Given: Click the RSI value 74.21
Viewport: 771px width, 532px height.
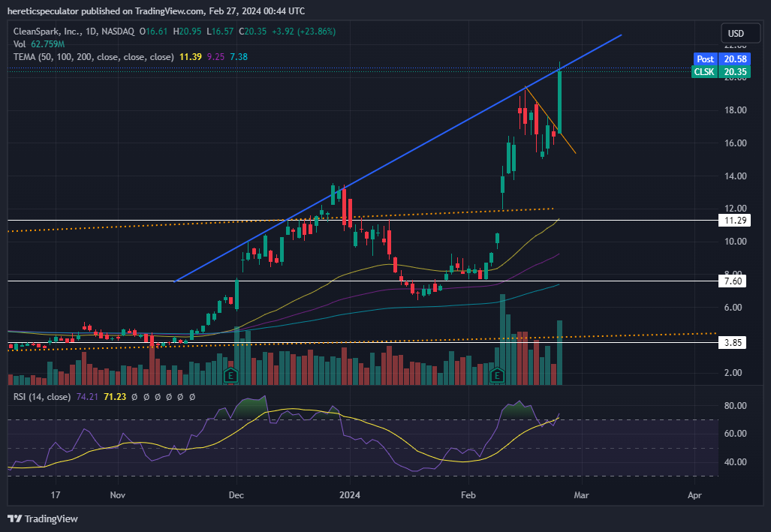Looking at the screenshot, I should point(87,397).
